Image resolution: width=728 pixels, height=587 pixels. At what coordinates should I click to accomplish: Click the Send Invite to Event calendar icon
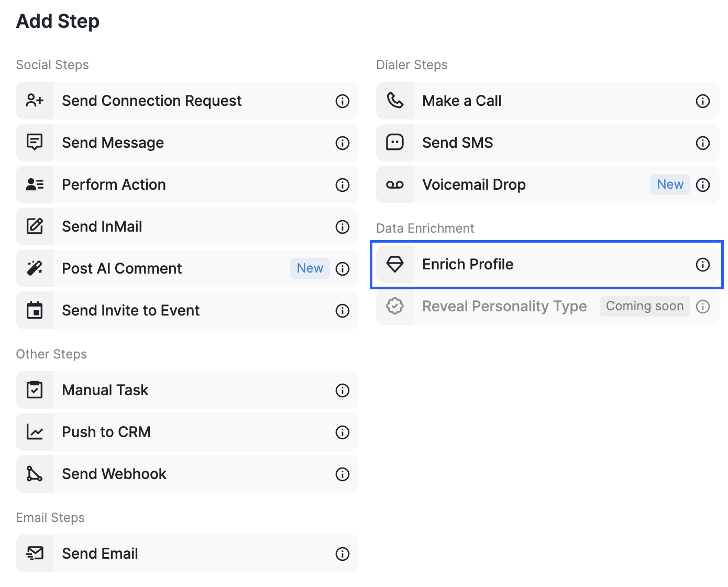coord(35,310)
